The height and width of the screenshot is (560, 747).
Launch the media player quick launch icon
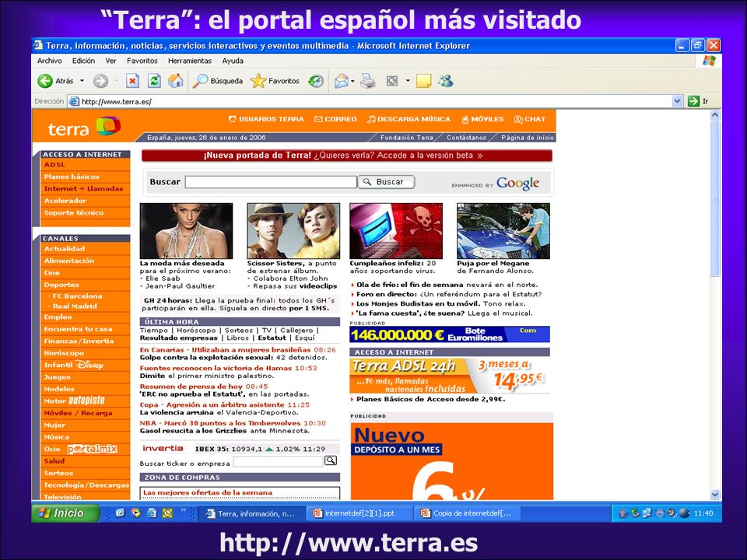pos(135,513)
